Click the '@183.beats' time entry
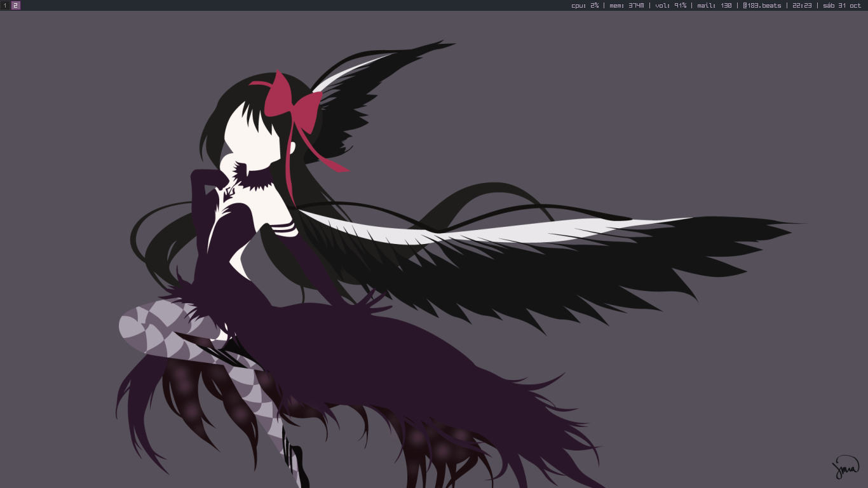Image resolution: width=868 pixels, height=488 pixels. [x=762, y=5]
